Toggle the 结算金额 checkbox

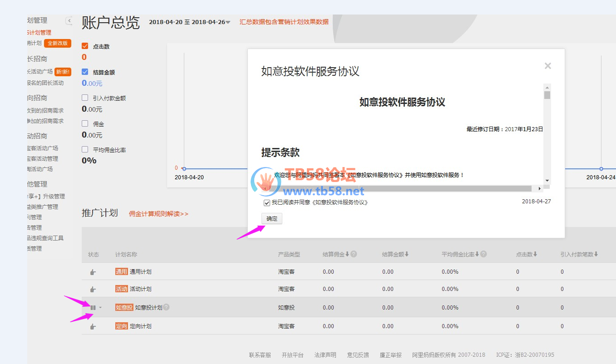(85, 72)
